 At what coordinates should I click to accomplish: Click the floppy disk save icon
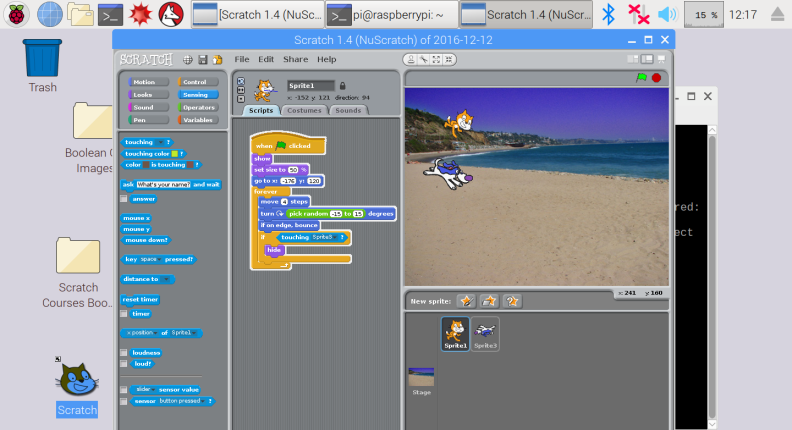(x=203, y=60)
